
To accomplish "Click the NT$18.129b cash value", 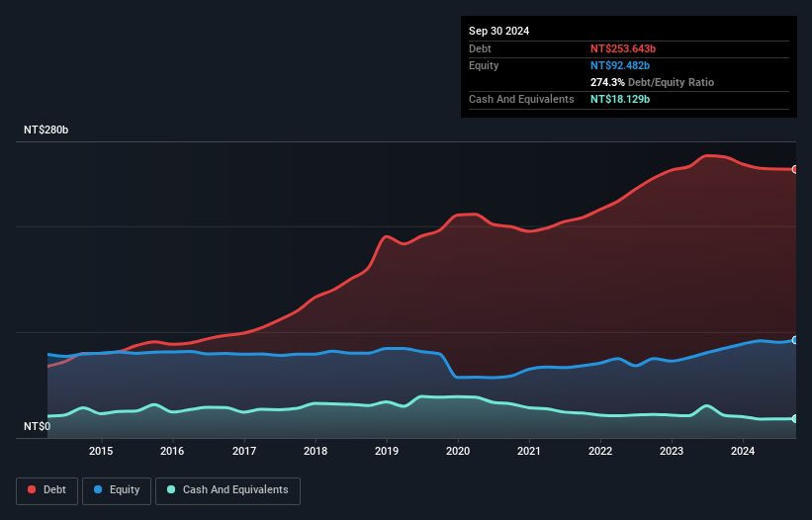I will pos(620,99).
